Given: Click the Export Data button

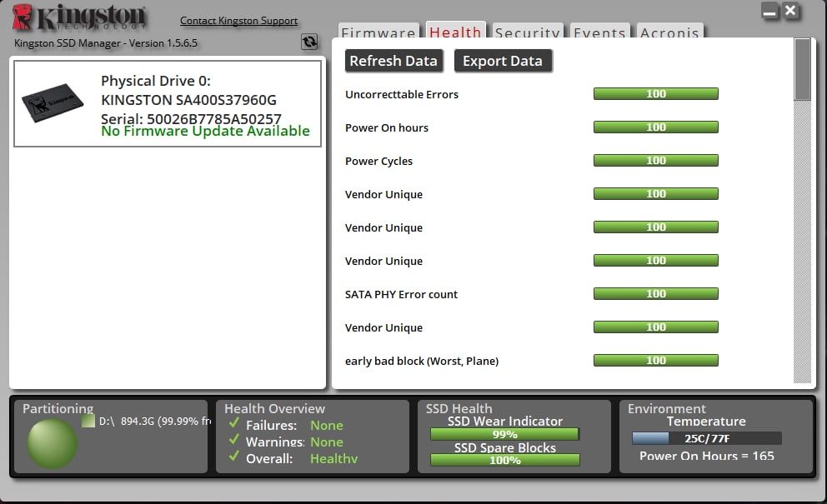Looking at the screenshot, I should point(503,61).
